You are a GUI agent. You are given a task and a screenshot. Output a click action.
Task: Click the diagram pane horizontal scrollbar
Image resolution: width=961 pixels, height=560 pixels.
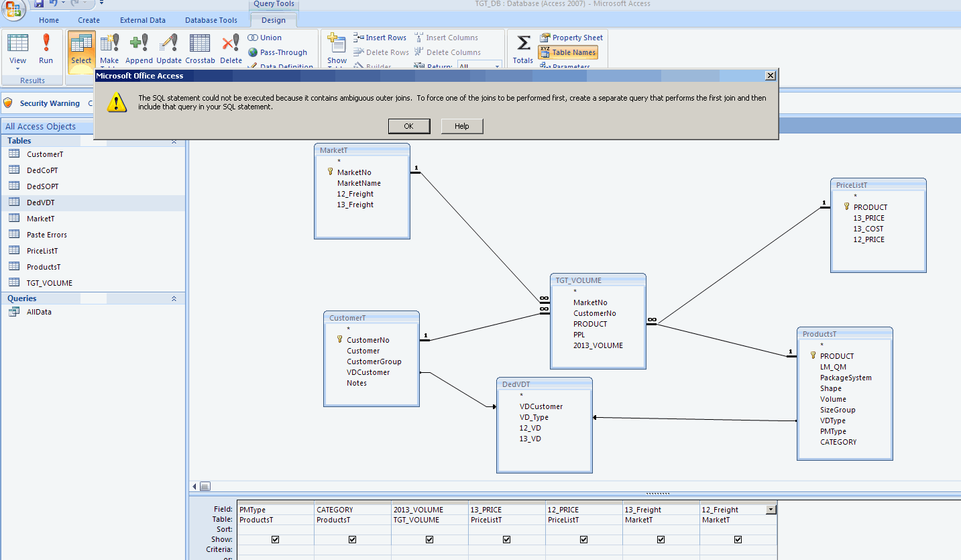point(205,486)
